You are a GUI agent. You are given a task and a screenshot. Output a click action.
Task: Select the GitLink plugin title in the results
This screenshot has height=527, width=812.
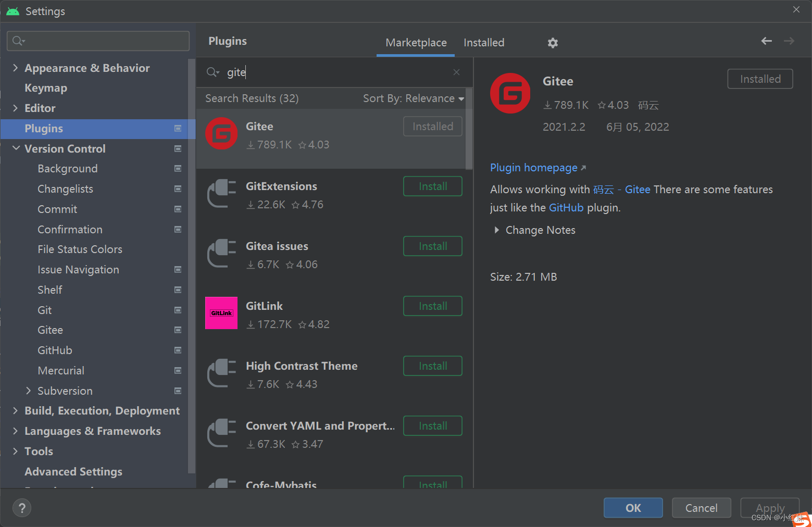(264, 306)
